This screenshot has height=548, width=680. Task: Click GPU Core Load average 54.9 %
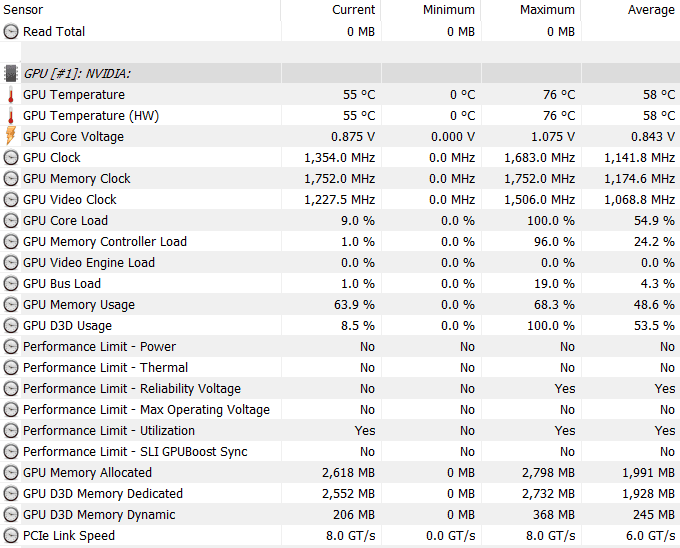[654, 221]
